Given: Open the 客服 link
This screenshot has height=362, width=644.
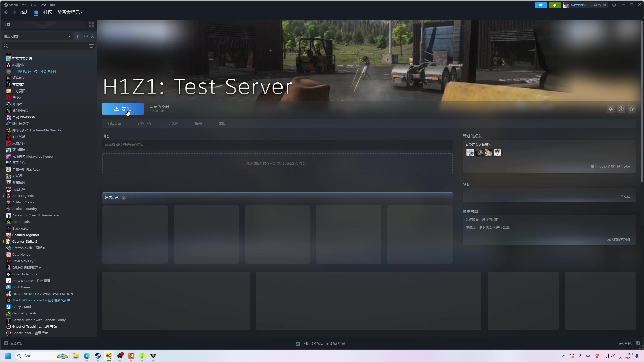Looking at the screenshot, I should coord(222,123).
